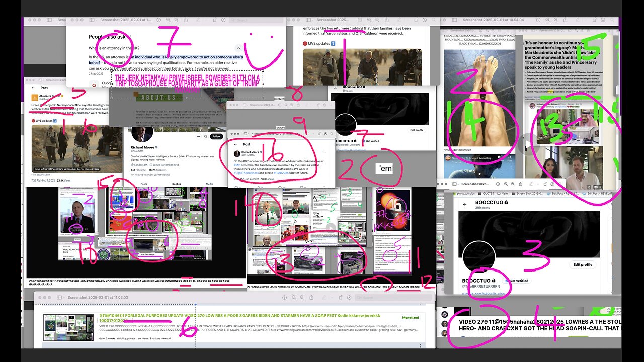Zoom out in the People also ask window toolbar
Screen dimensions: 644x362
click(x=168, y=20)
